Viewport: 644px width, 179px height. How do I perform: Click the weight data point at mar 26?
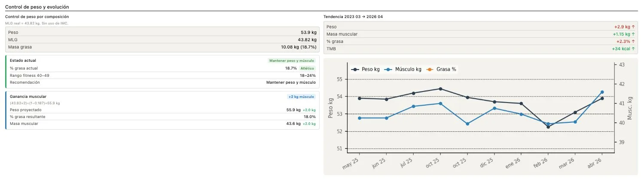(575, 112)
